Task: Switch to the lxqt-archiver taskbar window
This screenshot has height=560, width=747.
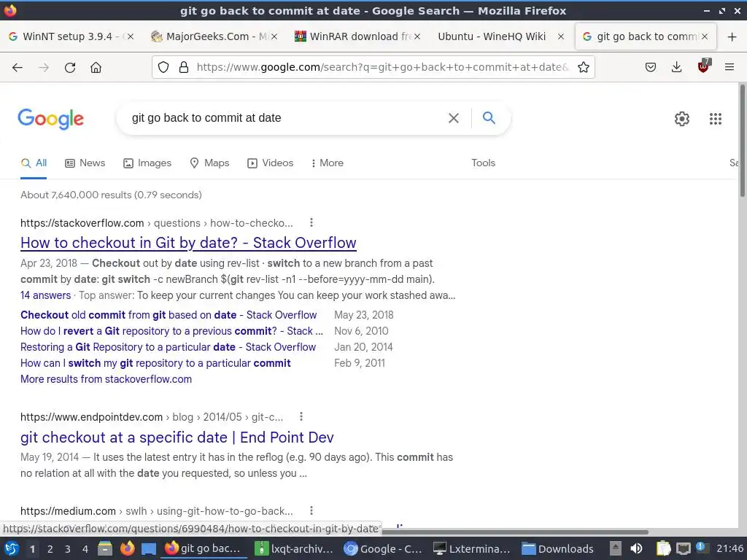Action: (294, 548)
